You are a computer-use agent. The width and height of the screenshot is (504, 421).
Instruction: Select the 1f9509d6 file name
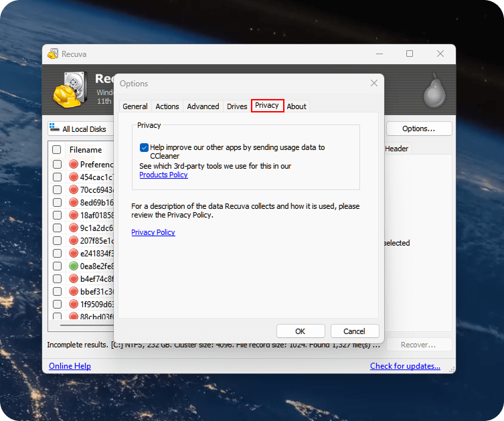97,305
